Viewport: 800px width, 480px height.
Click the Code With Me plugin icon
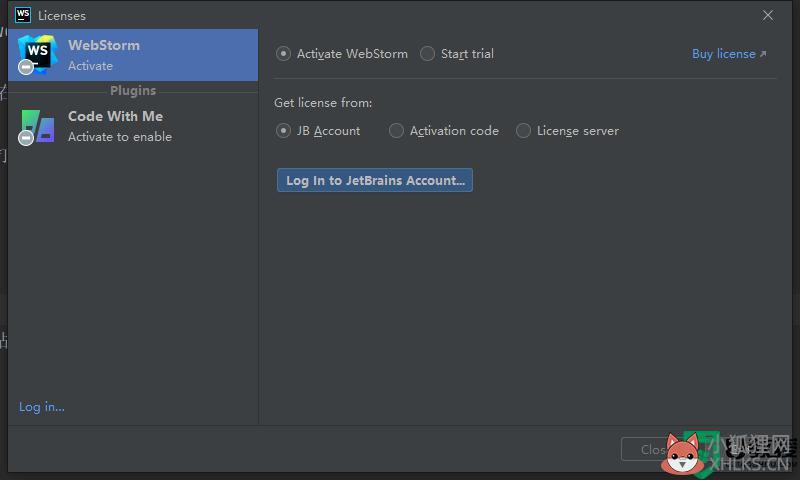37,126
